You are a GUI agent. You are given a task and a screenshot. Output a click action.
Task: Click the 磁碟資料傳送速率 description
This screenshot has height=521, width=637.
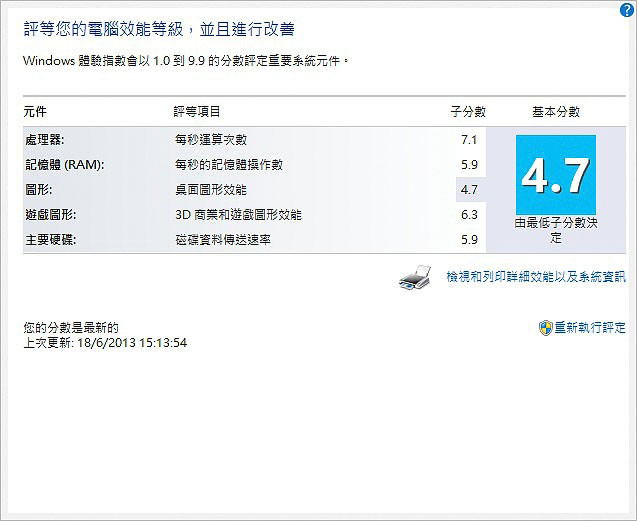point(223,240)
